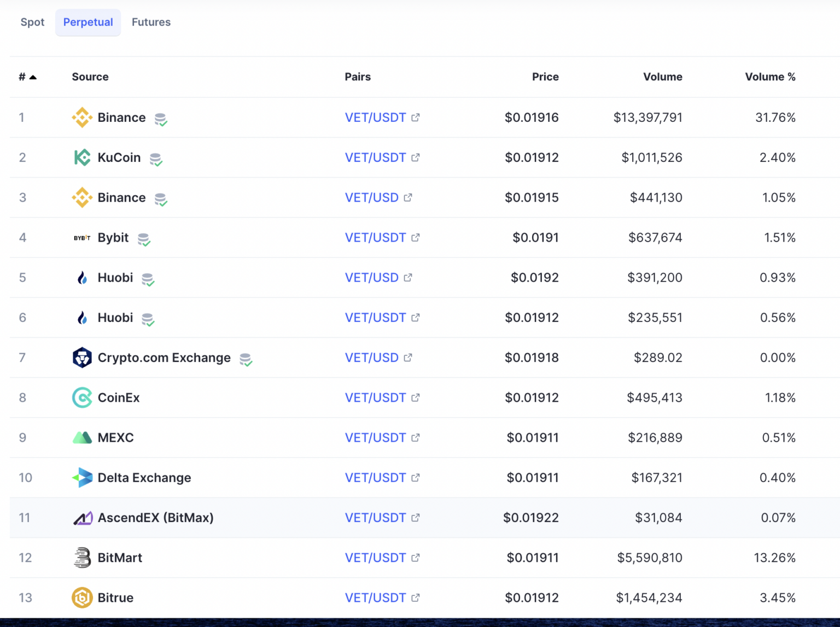The height and width of the screenshot is (627, 840).
Task: Sort by the Volume column header
Action: click(662, 77)
